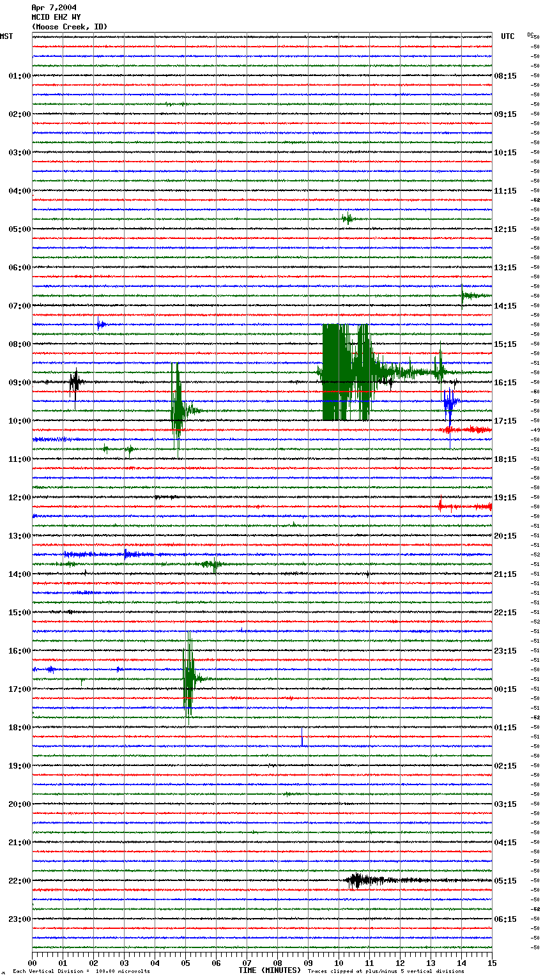The height and width of the screenshot is (980, 543).
Task: Click the '05:00' MST time label
Action: tap(20, 229)
